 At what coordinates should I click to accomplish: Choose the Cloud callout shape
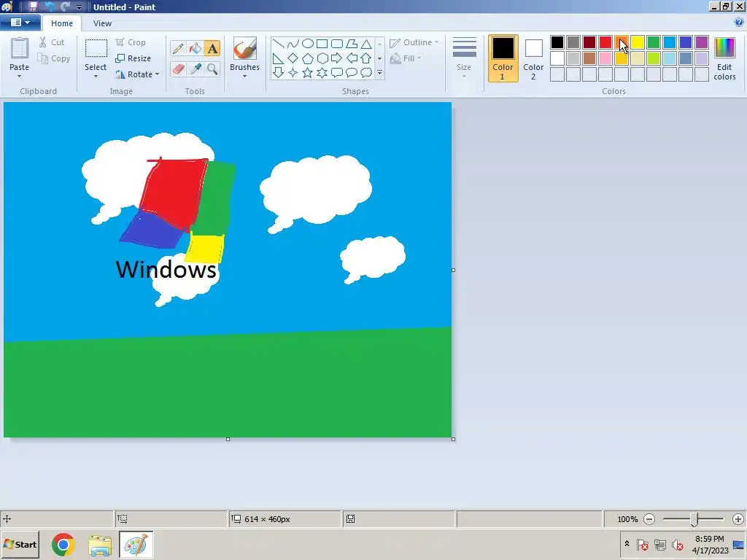click(366, 72)
